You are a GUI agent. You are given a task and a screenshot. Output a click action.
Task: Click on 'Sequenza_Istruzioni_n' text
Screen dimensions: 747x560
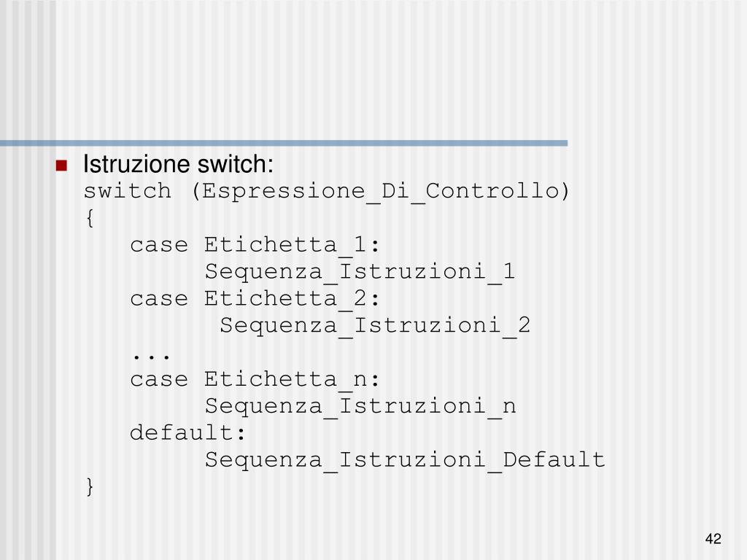360,407
